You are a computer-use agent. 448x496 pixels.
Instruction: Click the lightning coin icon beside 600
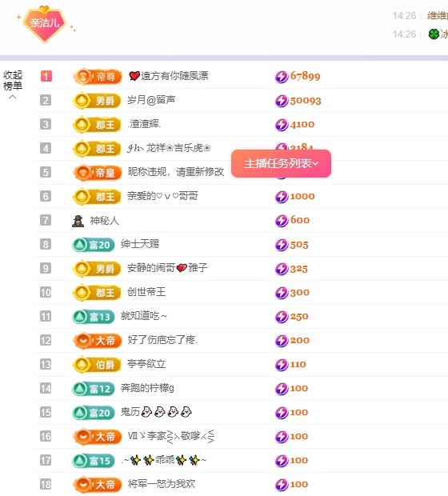pos(282,221)
